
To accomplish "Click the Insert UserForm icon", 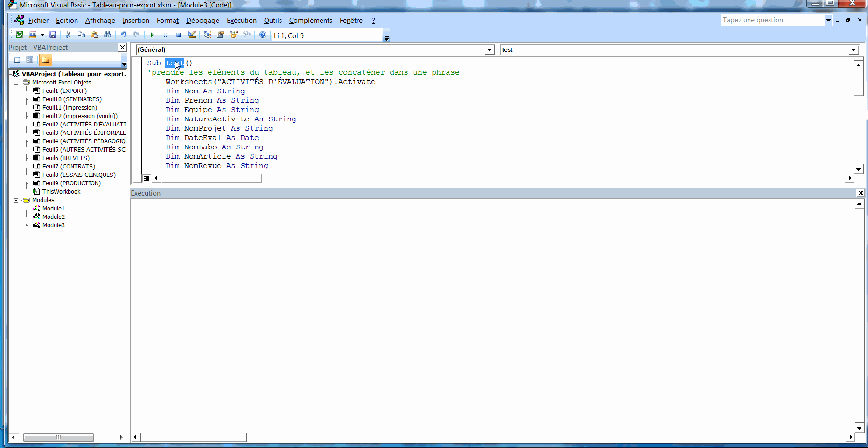I will click(33, 35).
